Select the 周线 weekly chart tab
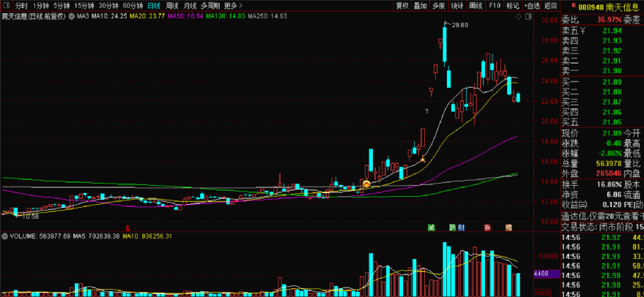 click(x=172, y=5)
